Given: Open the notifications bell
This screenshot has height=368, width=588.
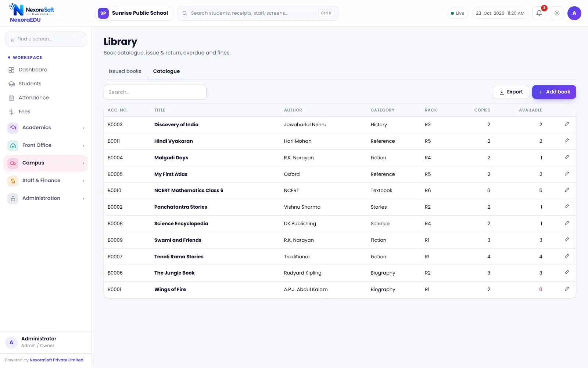Looking at the screenshot, I should click(539, 13).
